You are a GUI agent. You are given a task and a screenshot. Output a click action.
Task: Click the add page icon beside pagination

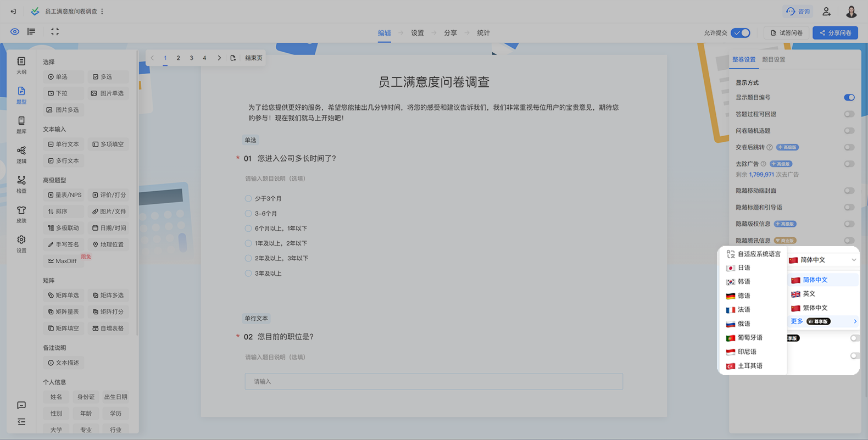(x=233, y=58)
